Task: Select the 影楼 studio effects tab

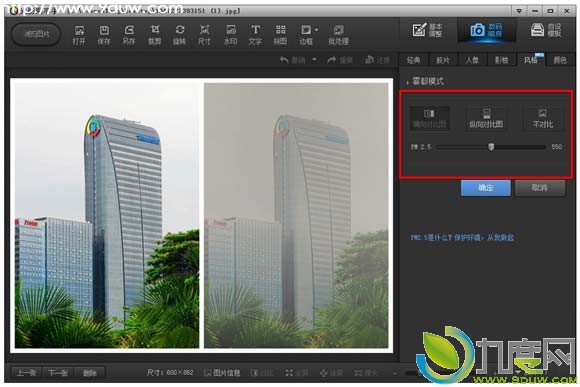Action: [x=501, y=60]
